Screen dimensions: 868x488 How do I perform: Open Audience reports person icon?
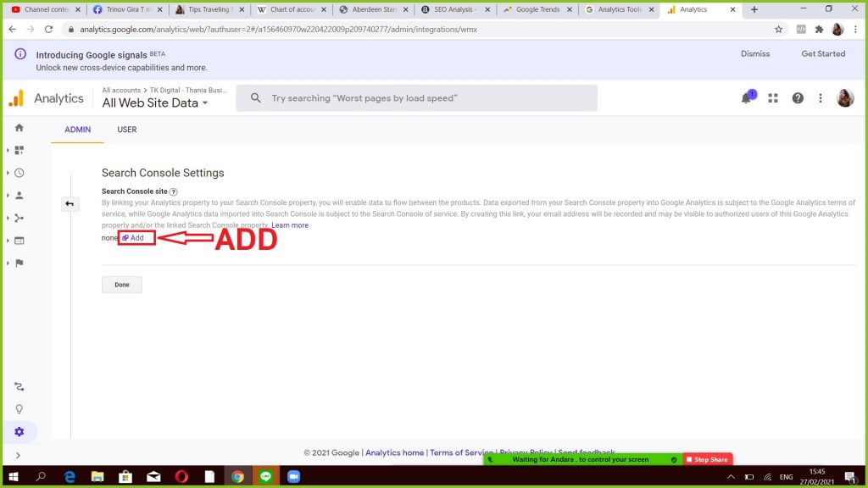click(19, 196)
